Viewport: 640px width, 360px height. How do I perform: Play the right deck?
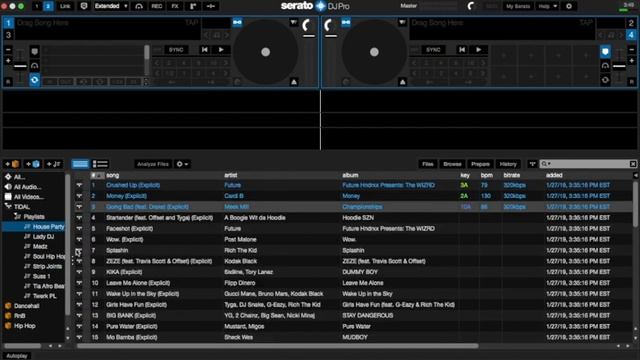pyautogui.click(x=479, y=50)
